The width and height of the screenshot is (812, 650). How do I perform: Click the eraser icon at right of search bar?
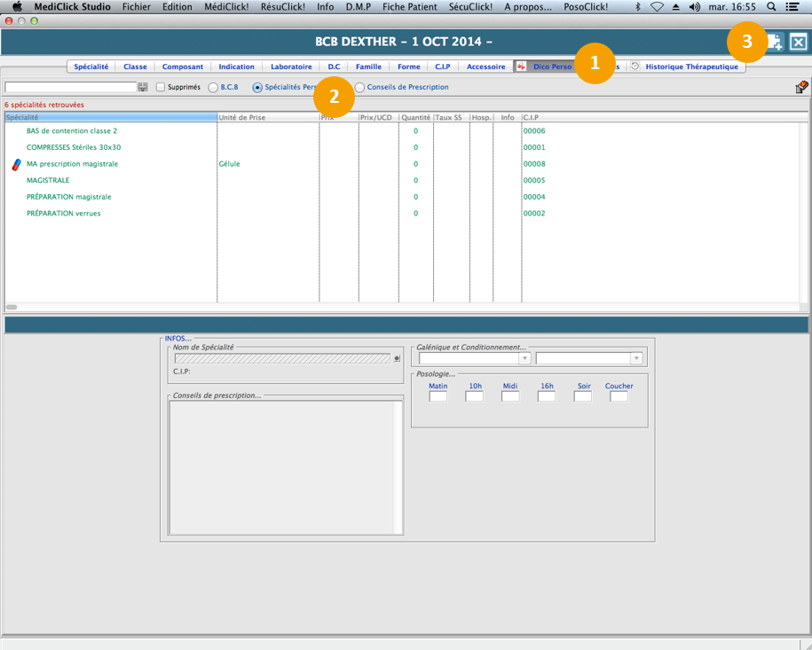[801, 87]
